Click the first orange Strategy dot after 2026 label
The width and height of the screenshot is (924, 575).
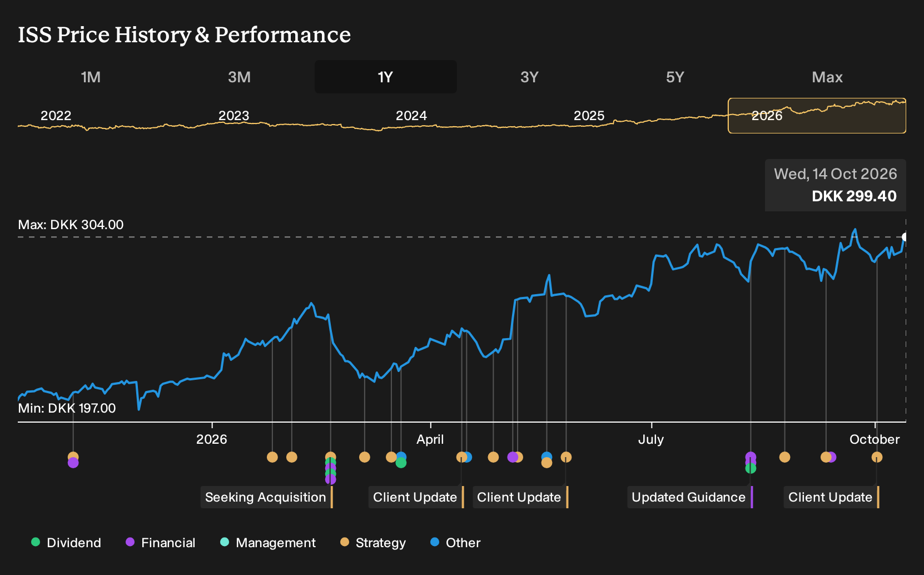coord(272,457)
